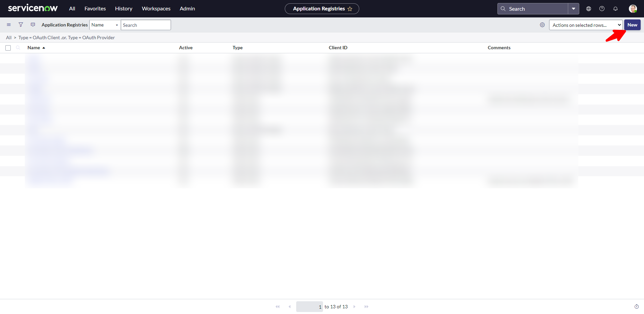644x314 pixels.
Task: Open the All menu
Action: point(72,9)
